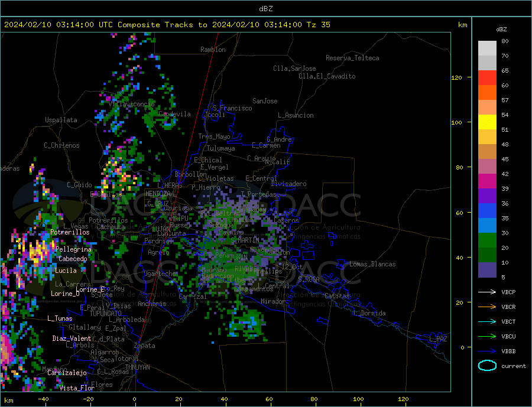The height and width of the screenshot is (407, 532).
Task: Click the cyan VBCT arrow in the legend
Action: [x=487, y=321]
